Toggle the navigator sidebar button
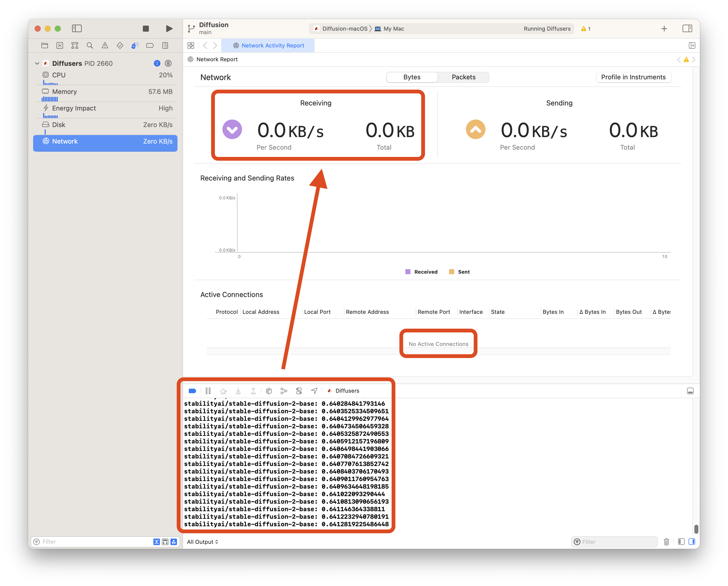The width and height of the screenshot is (728, 586). click(x=77, y=29)
